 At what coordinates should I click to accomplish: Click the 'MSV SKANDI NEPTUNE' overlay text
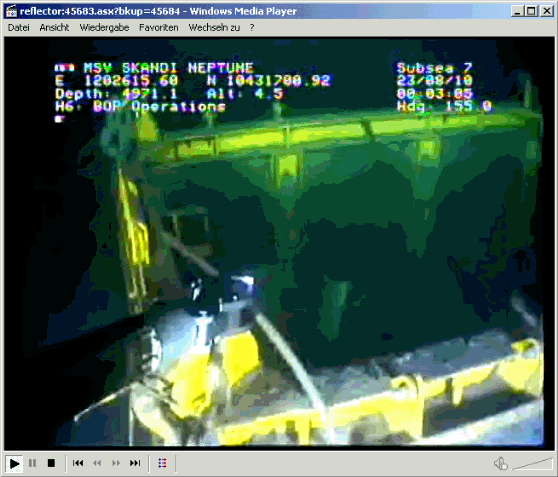click(x=168, y=68)
